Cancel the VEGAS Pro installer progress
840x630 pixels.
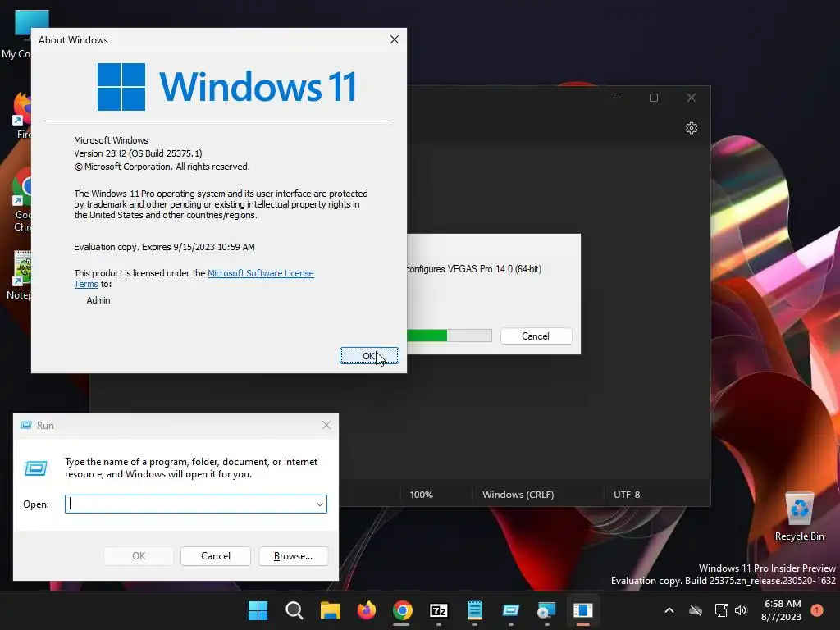[536, 336]
